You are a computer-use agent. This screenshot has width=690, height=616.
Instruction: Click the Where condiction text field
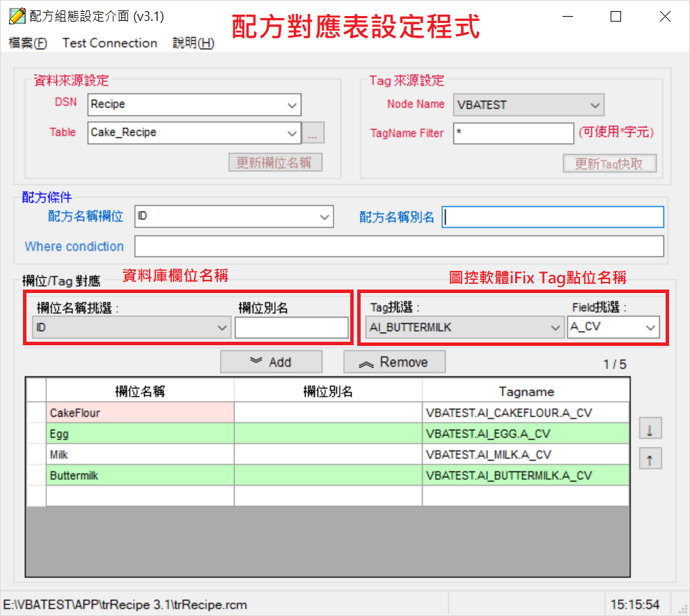click(398, 246)
